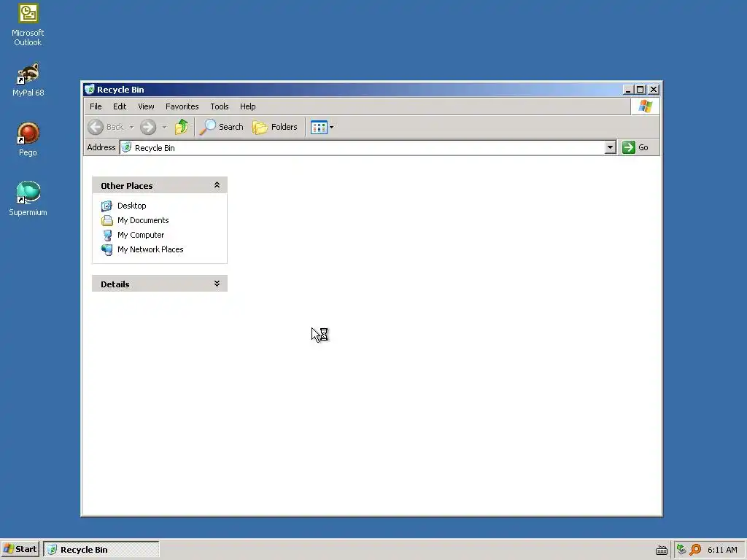This screenshot has width=747, height=560.
Task: Open the Pego desktop shortcut
Action: coord(28,139)
